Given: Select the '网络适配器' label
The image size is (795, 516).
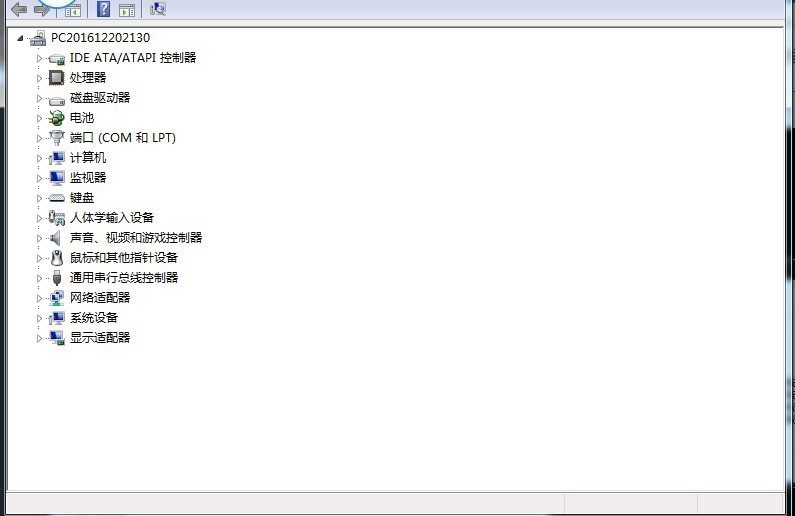Looking at the screenshot, I should click(x=100, y=298).
